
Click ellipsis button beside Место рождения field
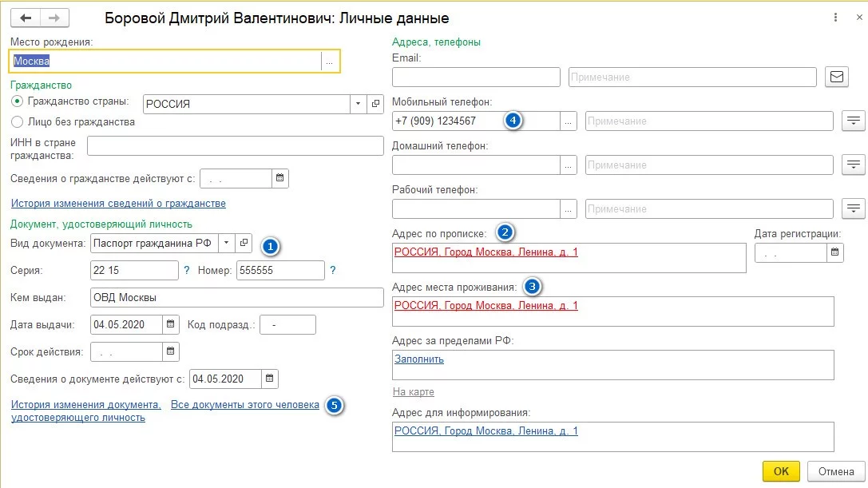[330, 61]
